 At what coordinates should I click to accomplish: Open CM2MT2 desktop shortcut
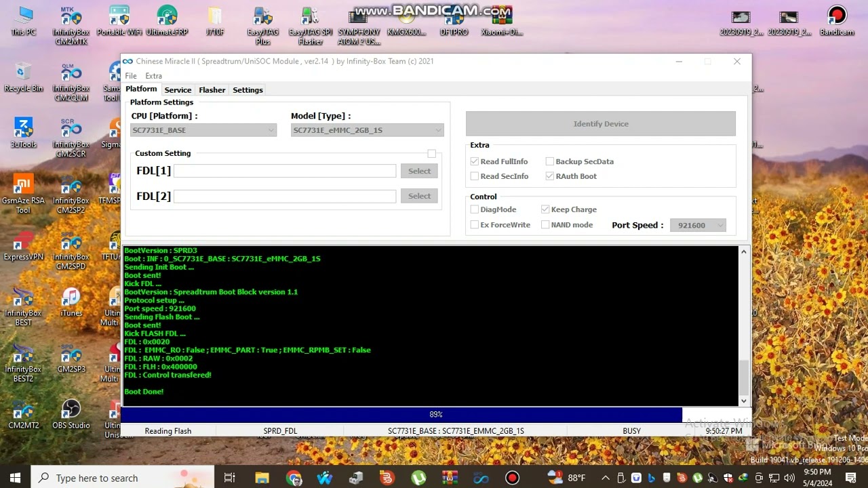[23, 415]
